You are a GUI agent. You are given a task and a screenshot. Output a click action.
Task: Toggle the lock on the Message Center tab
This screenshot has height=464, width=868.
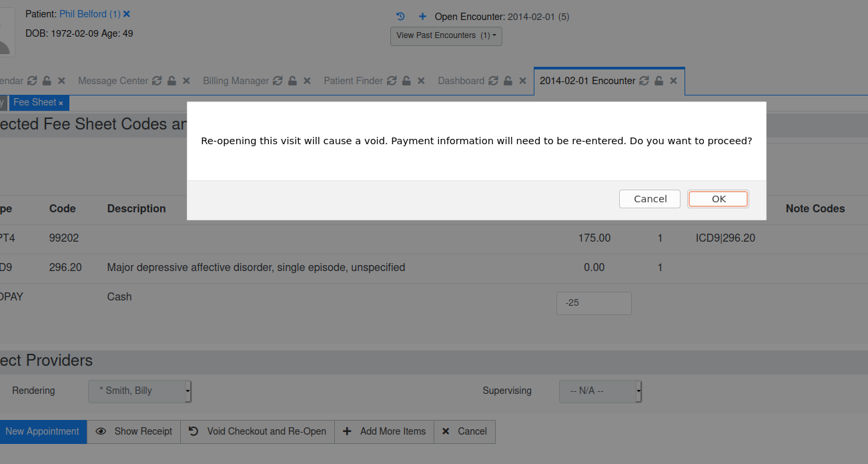[x=171, y=80]
